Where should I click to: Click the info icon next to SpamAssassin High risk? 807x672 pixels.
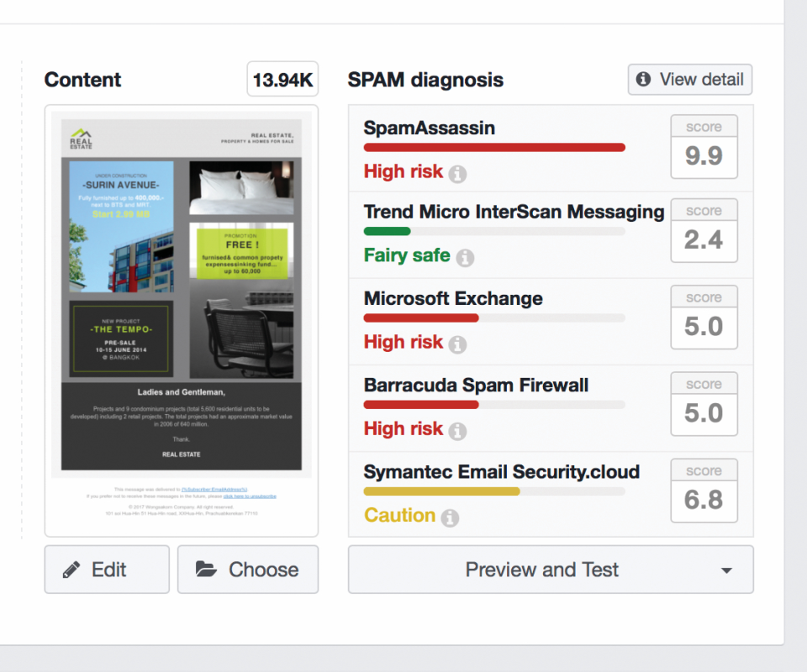pyautogui.click(x=457, y=174)
